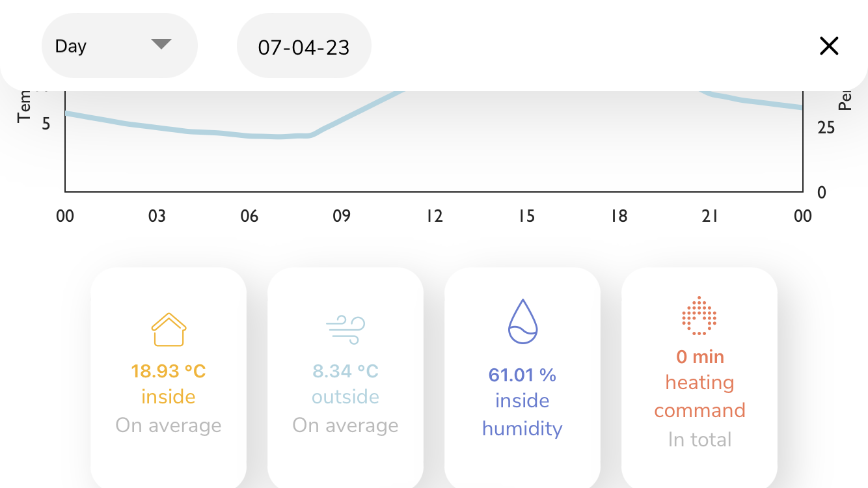Click the 12 hour mark on axis
Screen dimensions: 868x488
(435, 216)
